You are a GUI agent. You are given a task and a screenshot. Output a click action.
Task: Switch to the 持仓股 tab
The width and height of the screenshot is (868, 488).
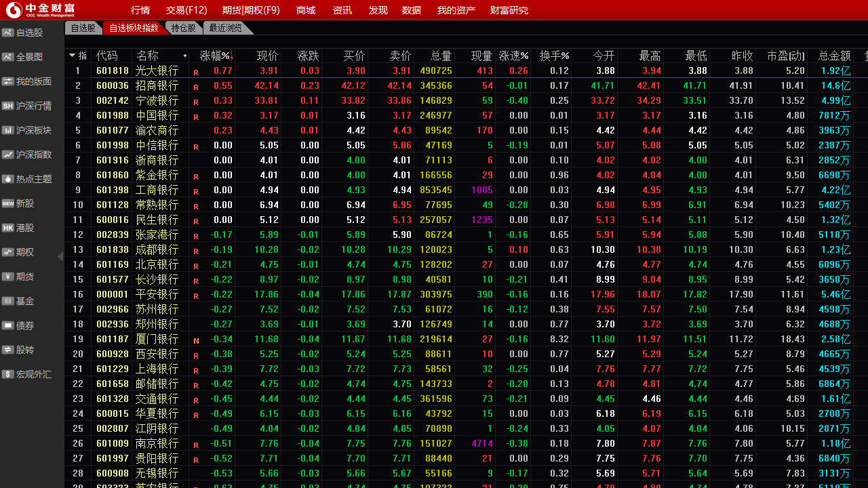coord(183,28)
